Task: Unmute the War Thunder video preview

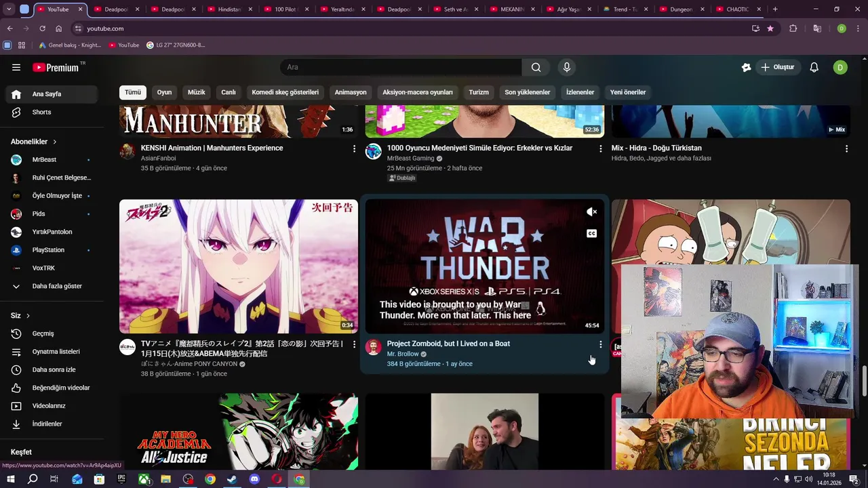Action: (591, 212)
